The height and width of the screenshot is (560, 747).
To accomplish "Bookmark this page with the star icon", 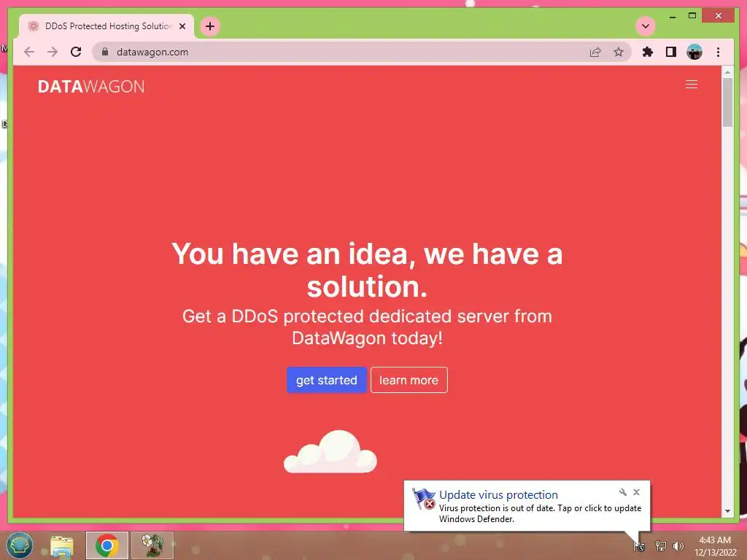I will [619, 52].
